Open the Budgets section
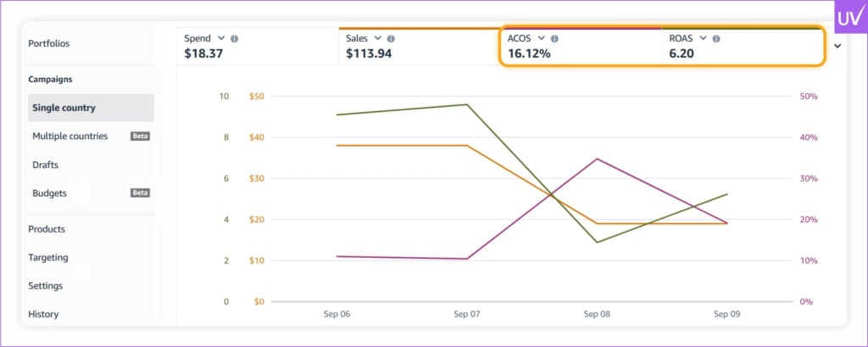The height and width of the screenshot is (347, 868). pyautogui.click(x=50, y=193)
